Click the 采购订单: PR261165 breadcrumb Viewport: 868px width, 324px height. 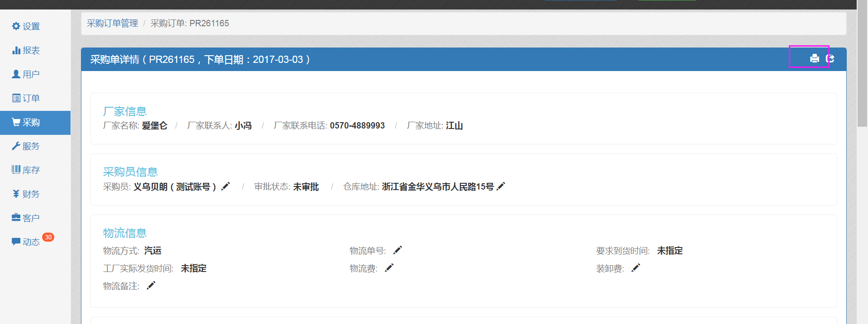[x=190, y=23]
